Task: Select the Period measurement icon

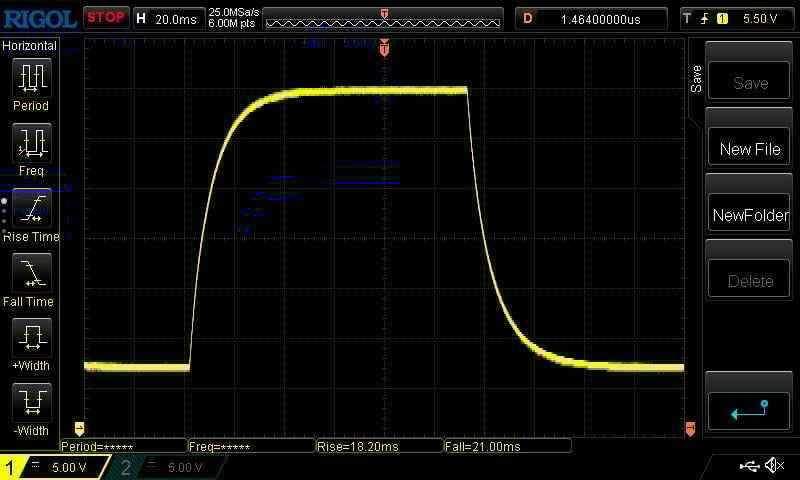Action: pyautogui.click(x=32, y=78)
